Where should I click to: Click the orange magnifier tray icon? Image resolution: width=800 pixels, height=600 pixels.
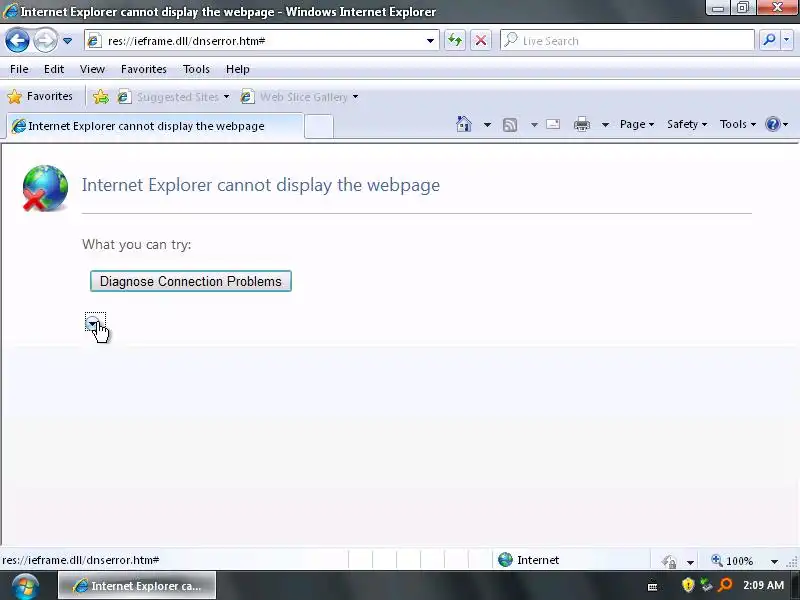(x=725, y=584)
